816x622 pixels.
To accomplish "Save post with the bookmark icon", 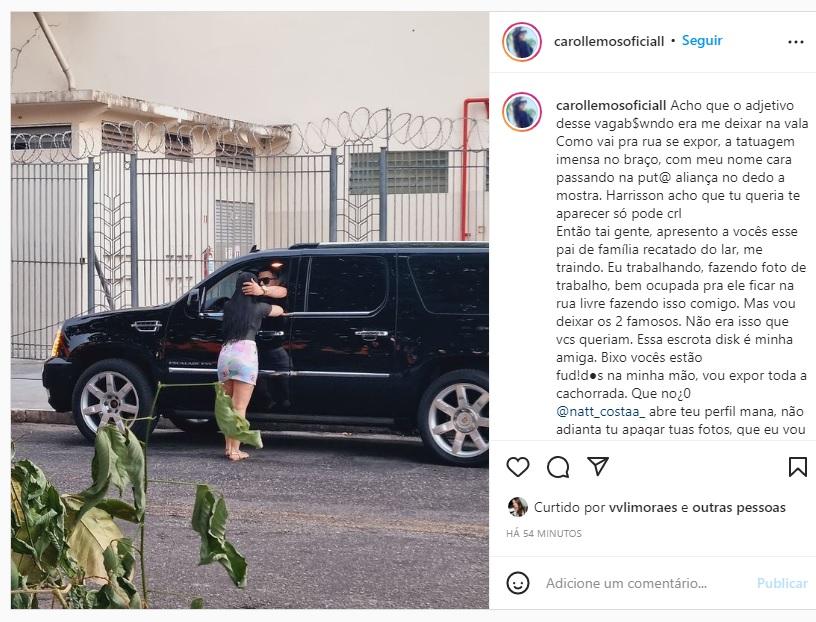I will (x=797, y=467).
